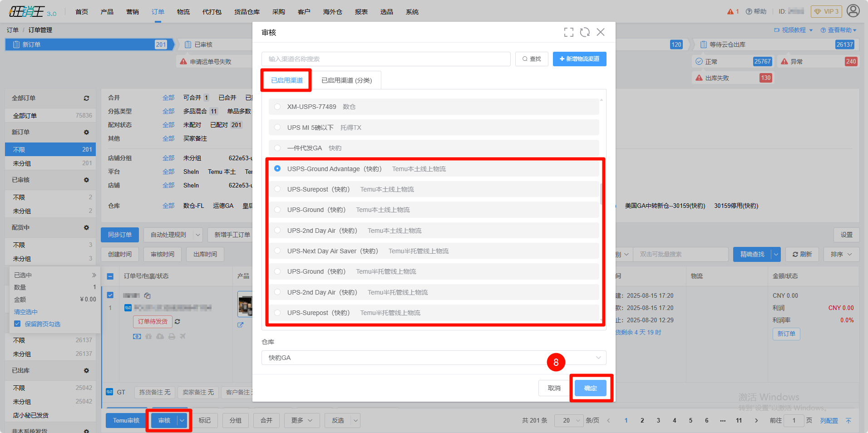
Task: Open the 自动处理规则 dropdown arrow
Action: pyautogui.click(x=198, y=235)
